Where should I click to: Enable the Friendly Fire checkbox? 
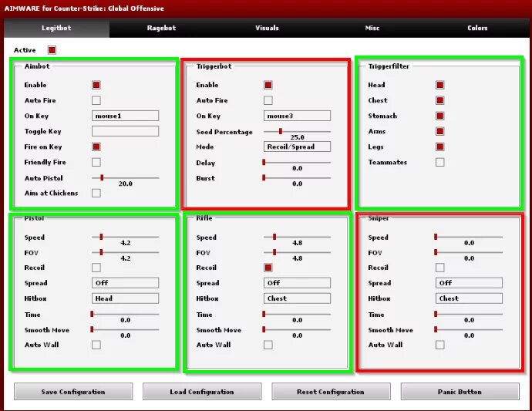pos(96,162)
